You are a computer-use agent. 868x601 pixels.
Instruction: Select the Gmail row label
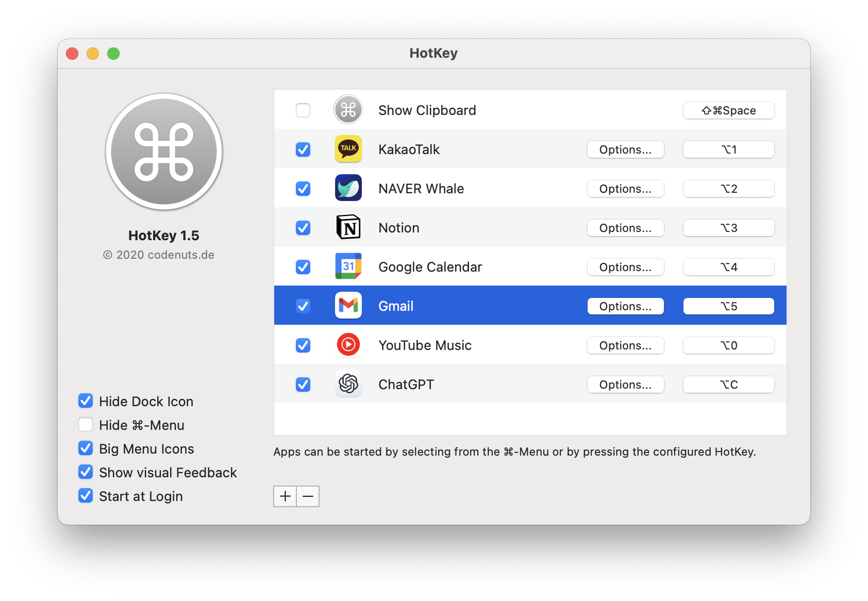click(x=396, y=306)
